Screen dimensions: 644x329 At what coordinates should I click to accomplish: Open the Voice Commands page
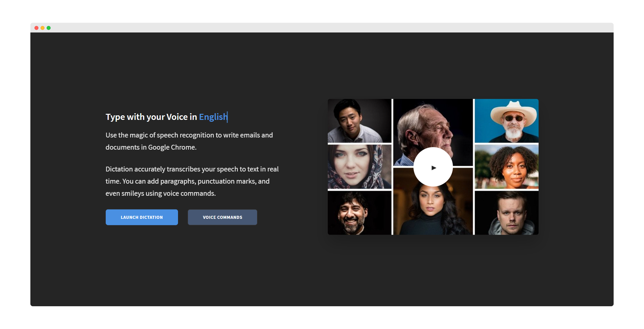pos(222,217)
